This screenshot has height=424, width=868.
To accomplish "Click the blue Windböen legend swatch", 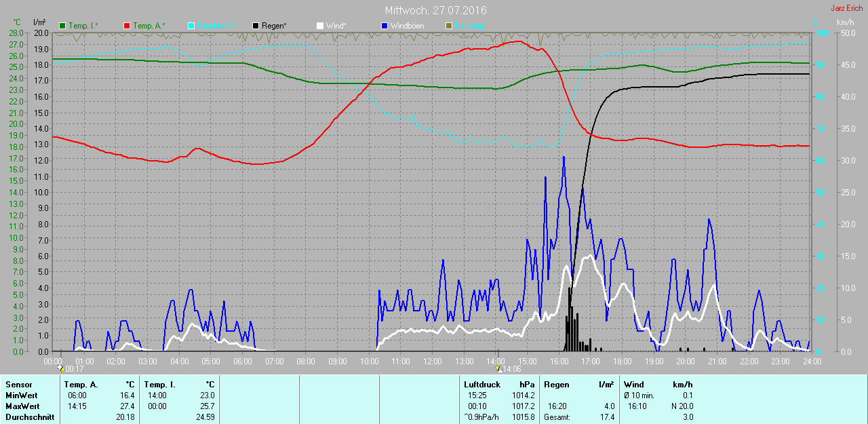I will tap(384, 25).
